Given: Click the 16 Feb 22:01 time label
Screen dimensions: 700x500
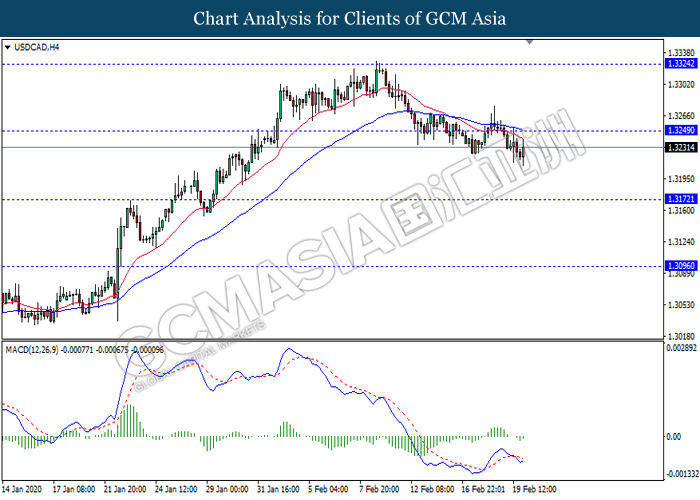Looking at the screenshot, I should pyautogui.click(x=483, y=490).
